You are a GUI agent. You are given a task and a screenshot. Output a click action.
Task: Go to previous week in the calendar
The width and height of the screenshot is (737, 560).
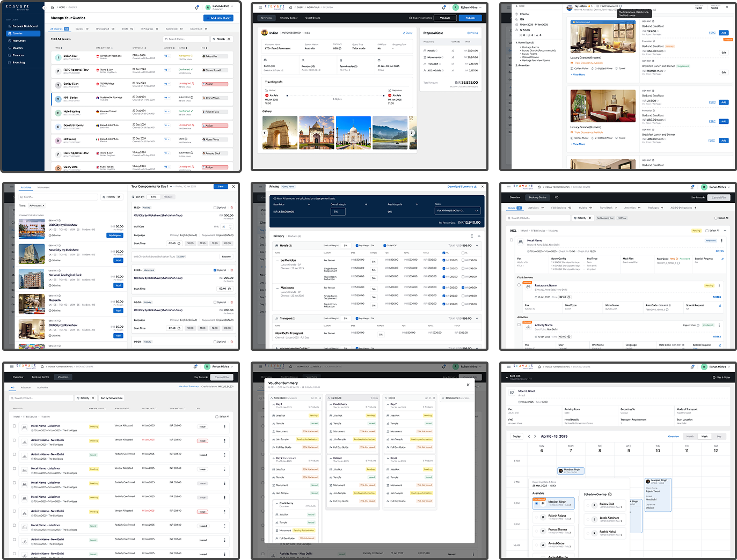click(529, 436)
